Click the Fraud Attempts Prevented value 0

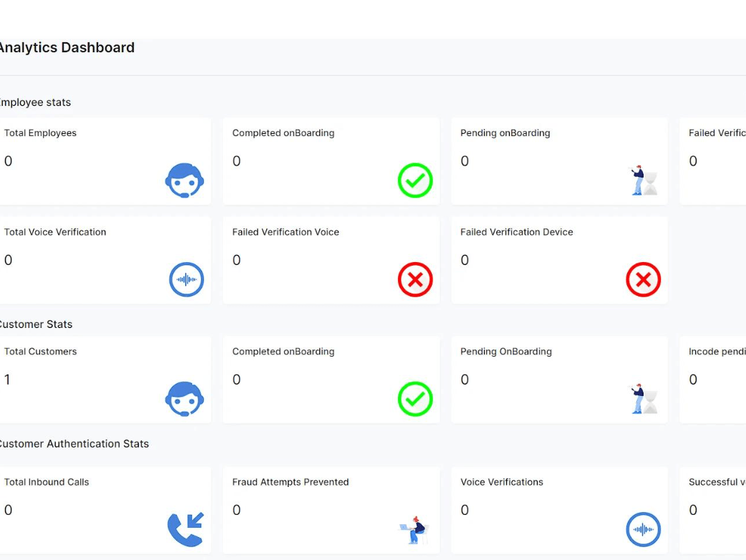tap(236, 510)
